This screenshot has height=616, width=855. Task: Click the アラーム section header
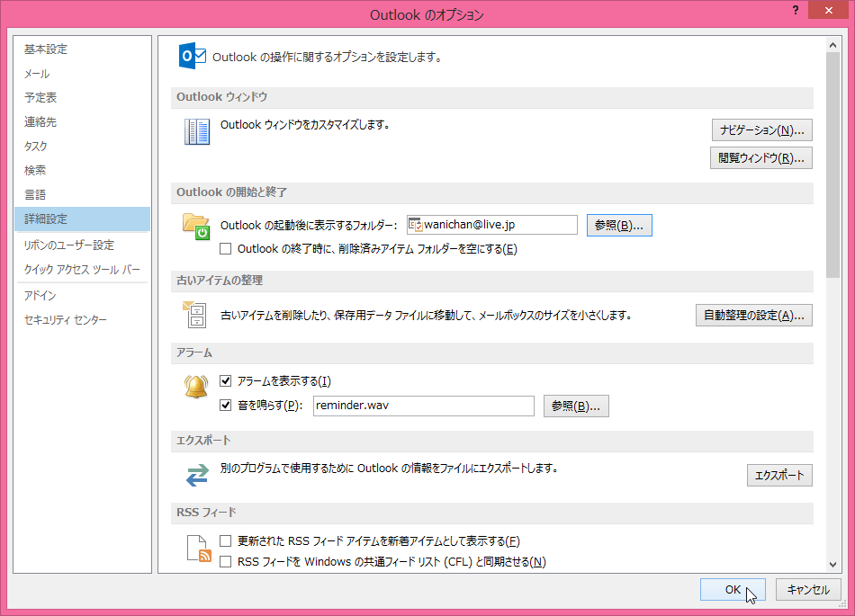[x=491, y=353]
